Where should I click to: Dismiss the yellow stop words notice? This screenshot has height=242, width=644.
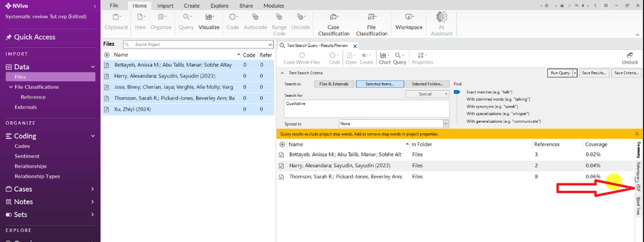pos(637,134)
